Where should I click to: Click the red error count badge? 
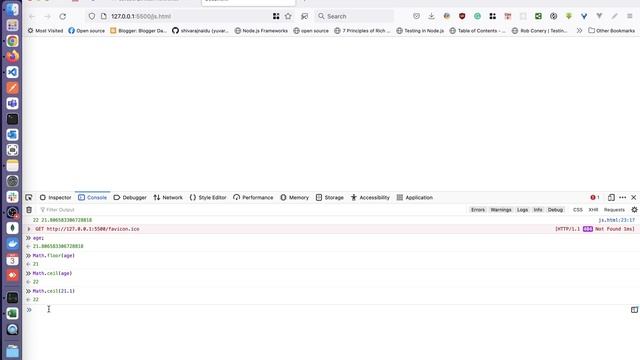click(x=595, y=198)
